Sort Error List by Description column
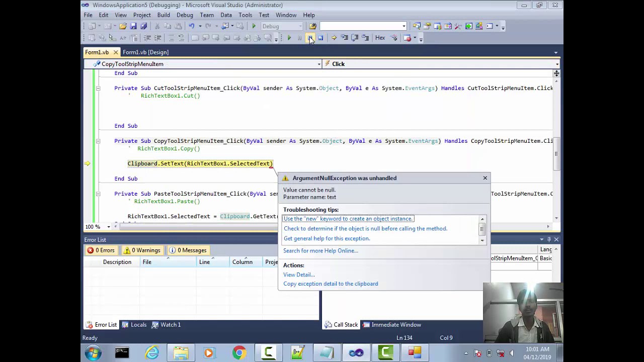This screenshot has height=362, width=644. 117,262
